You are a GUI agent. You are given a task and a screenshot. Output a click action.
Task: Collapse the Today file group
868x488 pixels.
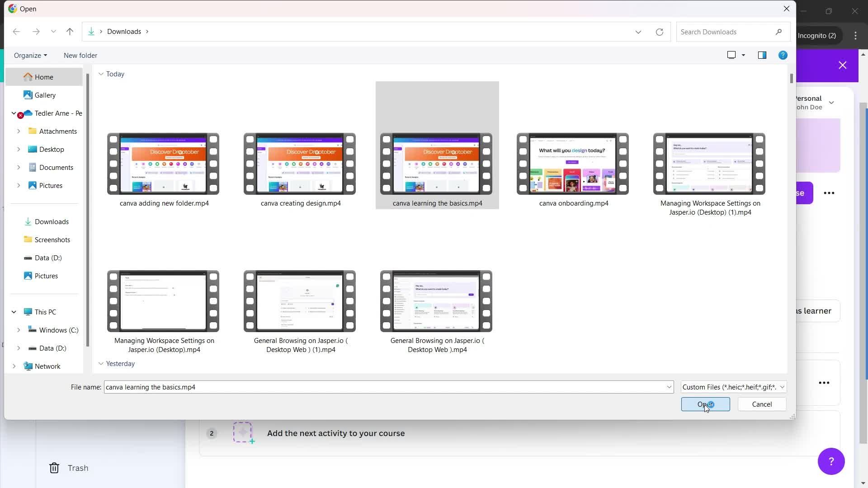point(101,74)
